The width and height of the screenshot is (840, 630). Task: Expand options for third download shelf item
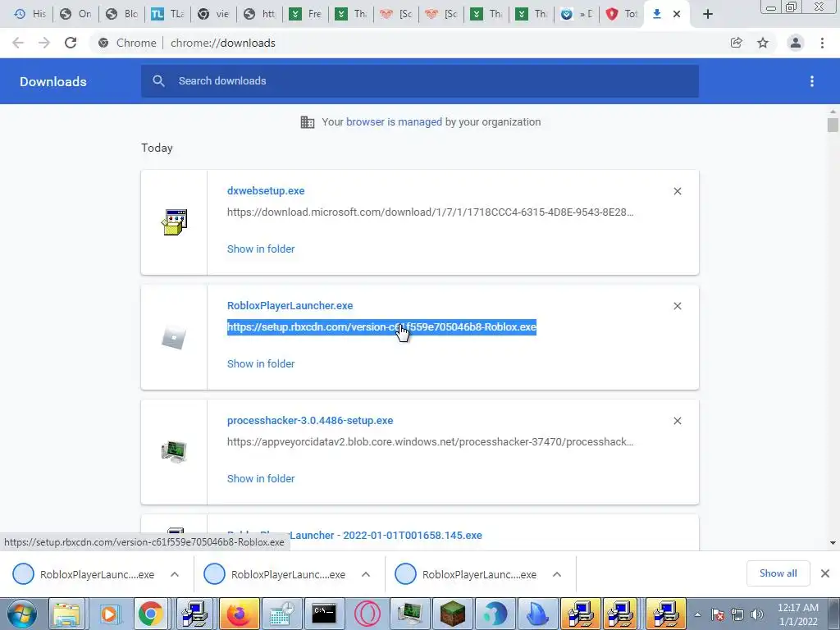pos(557,574)
